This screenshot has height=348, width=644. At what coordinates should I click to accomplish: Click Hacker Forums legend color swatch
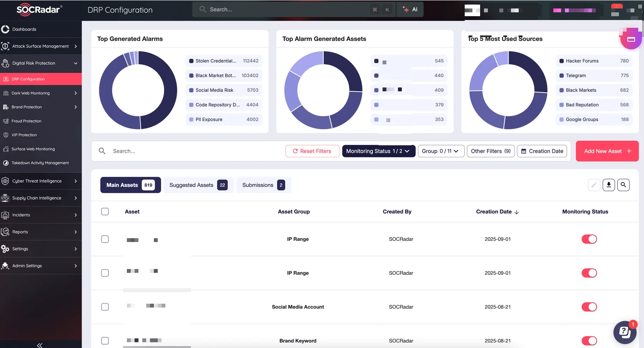(x=561, y=61)
